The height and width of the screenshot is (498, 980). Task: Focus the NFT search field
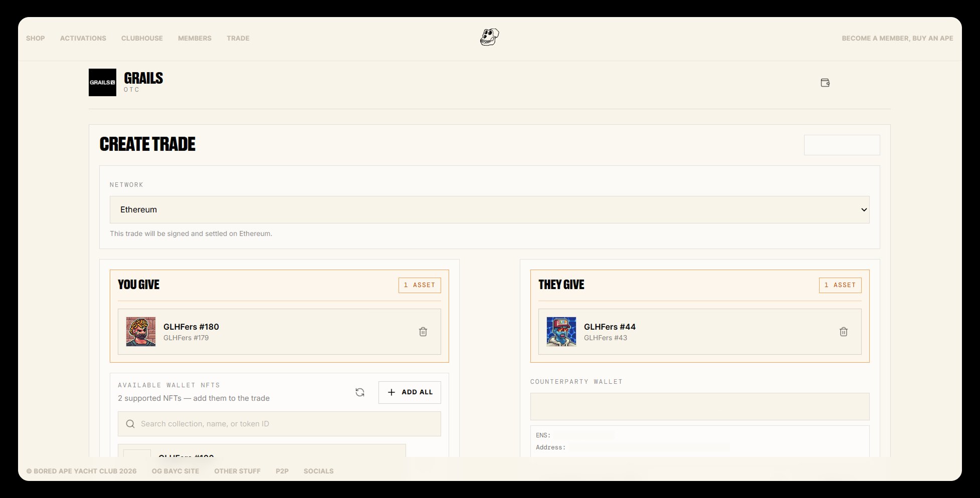pos(279,424)
